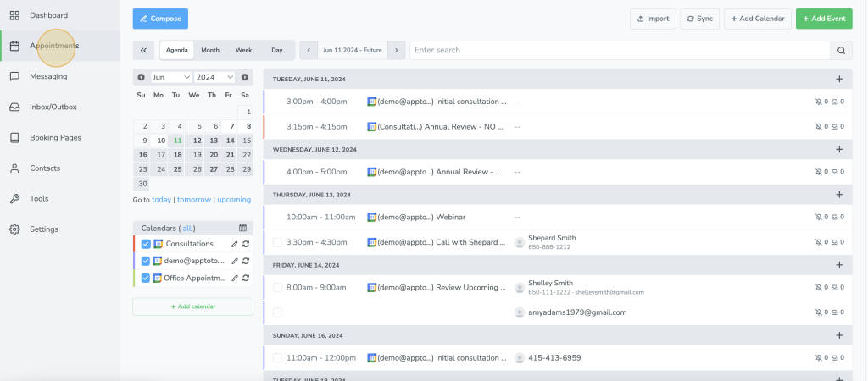Click the 'upcoming' link under mini calendar
Image resolution: width=868 pixels, height=381 pixels.
pyautogui.click(x=234, y=200)
